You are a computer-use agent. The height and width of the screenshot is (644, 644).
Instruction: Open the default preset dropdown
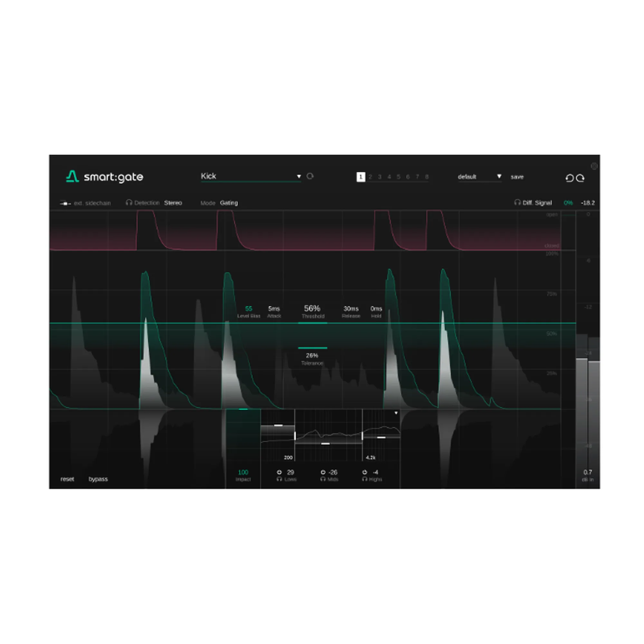(499, 177)
